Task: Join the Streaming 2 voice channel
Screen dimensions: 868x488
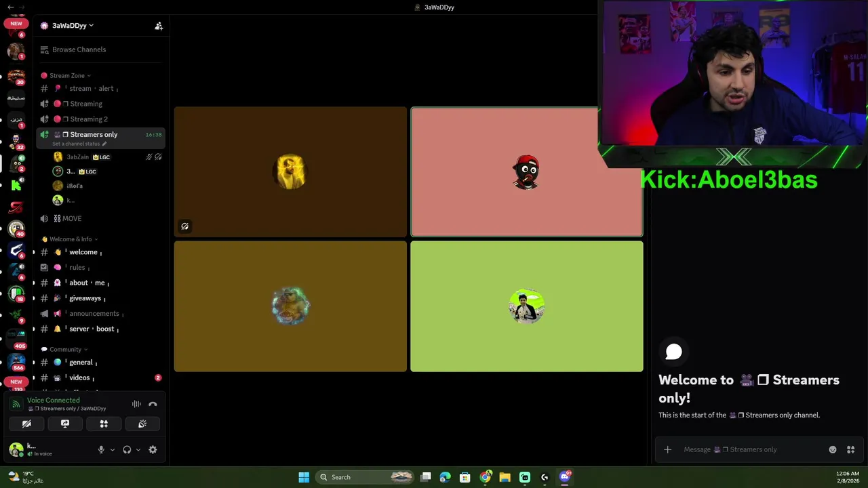Action: (102, 119)
